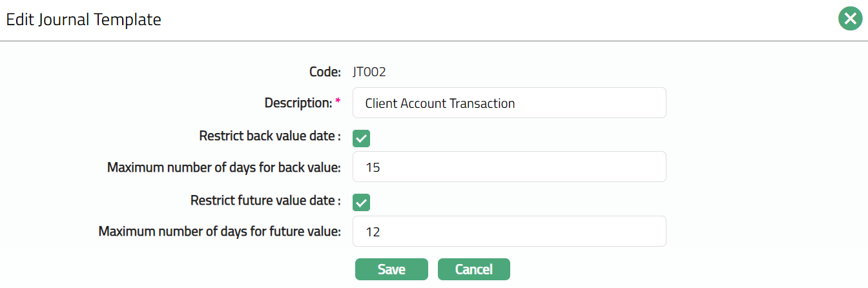The image size is (868, 288).
Task: Focus the maximum future value days field
Action: (x=509, y=231)
